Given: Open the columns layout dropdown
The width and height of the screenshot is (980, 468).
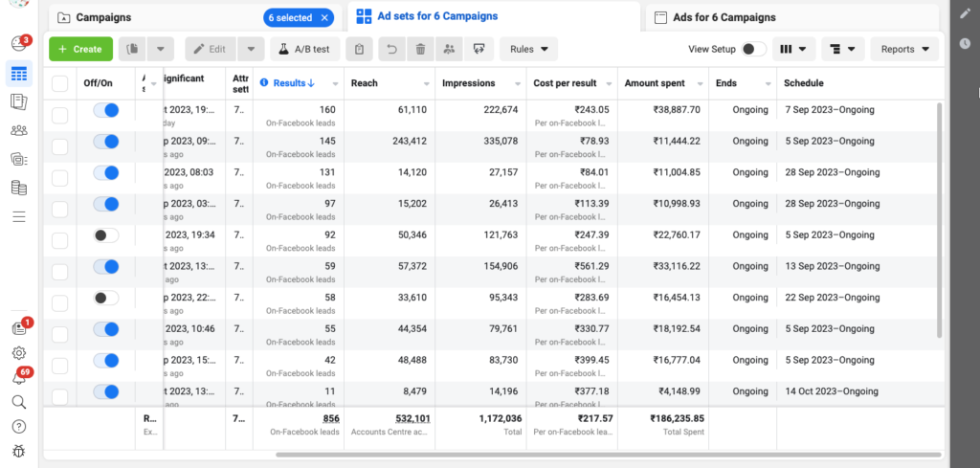Looking at the screenshot, I should point(793,49).
